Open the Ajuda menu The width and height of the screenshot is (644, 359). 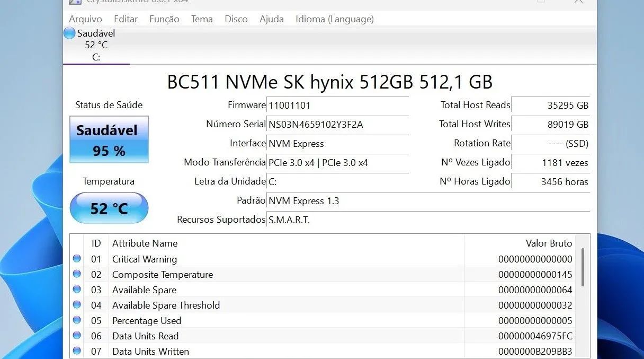(272, 19)
